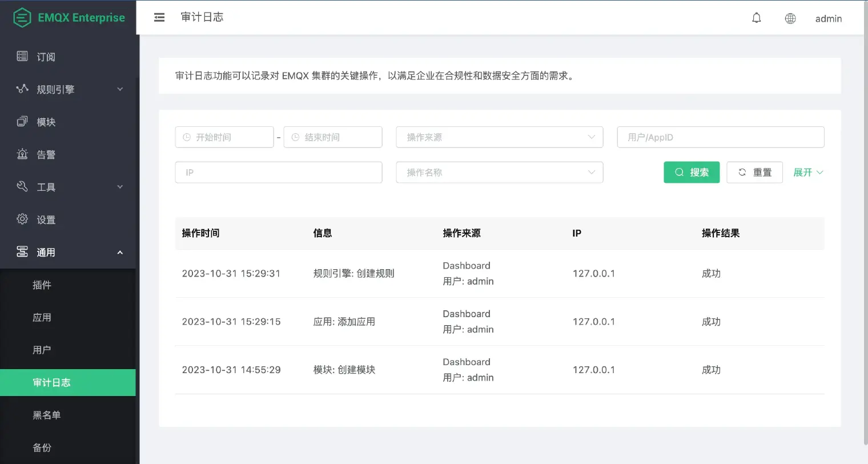
Task: Collapse the sidebar with the hamburger icon
Action: point(159,18)
